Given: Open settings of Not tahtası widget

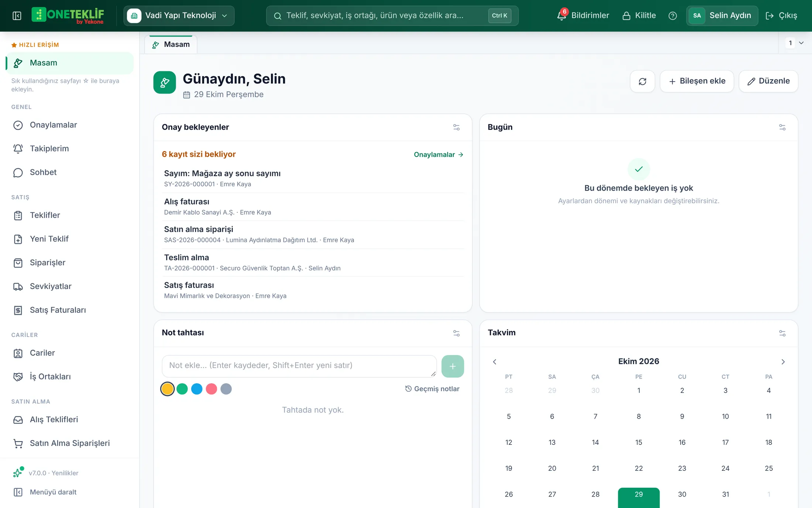Looking at the screenshot, I should [x=457, y=333].
